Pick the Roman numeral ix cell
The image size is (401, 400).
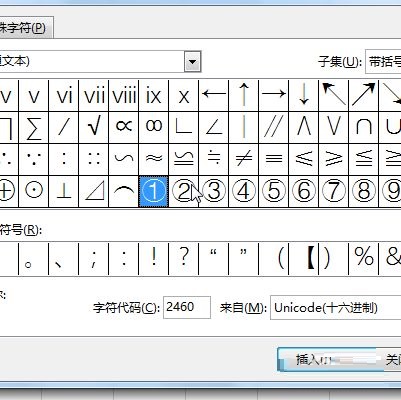154,96
